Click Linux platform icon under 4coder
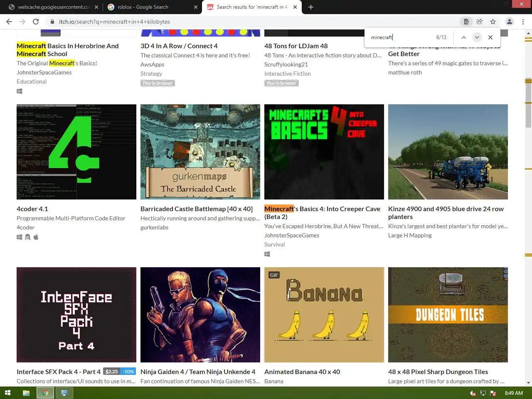The height and width of the screenshot is (399, 532). point(27,237)
